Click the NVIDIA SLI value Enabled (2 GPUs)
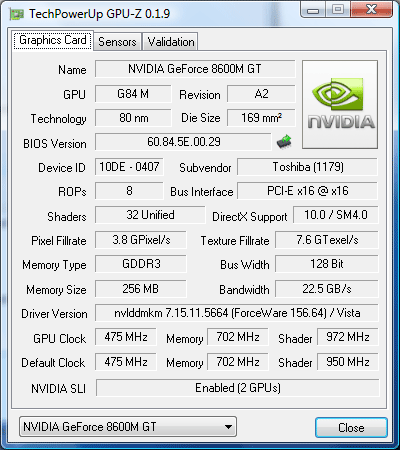The image size is (400, 450). tap(238, 388)
